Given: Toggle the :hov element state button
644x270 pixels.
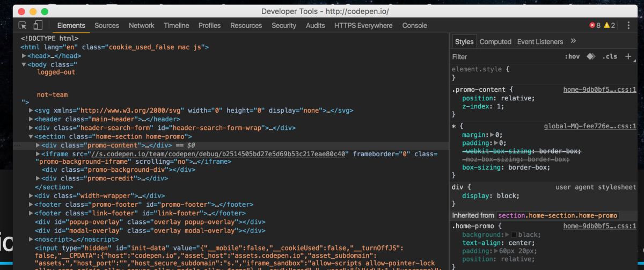Looking at the screenshot, I should click(x=572, y=56).
